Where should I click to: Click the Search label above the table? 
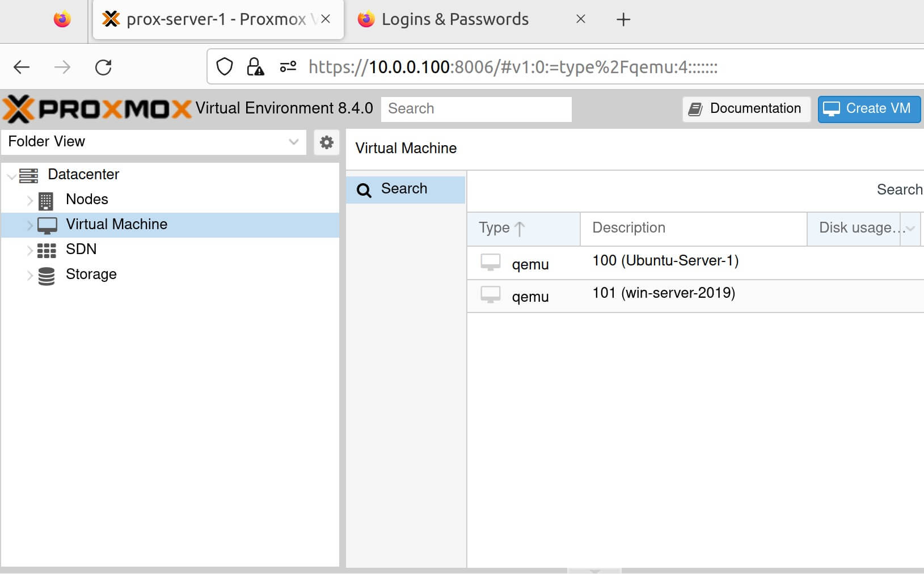coord(900,190)
